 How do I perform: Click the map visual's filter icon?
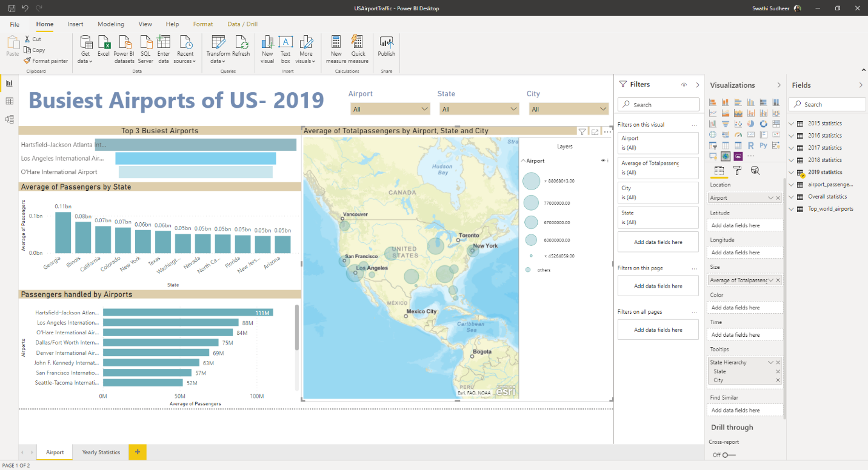coord(583,131)
